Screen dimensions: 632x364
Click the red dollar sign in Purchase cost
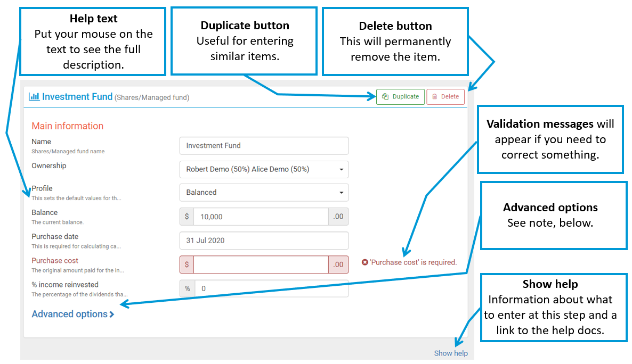pos(187,264)
